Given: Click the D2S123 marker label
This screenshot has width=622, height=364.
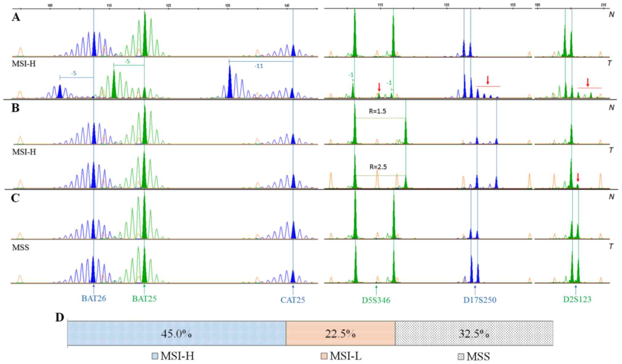Looking at the screenshot, I should (577, 299).
